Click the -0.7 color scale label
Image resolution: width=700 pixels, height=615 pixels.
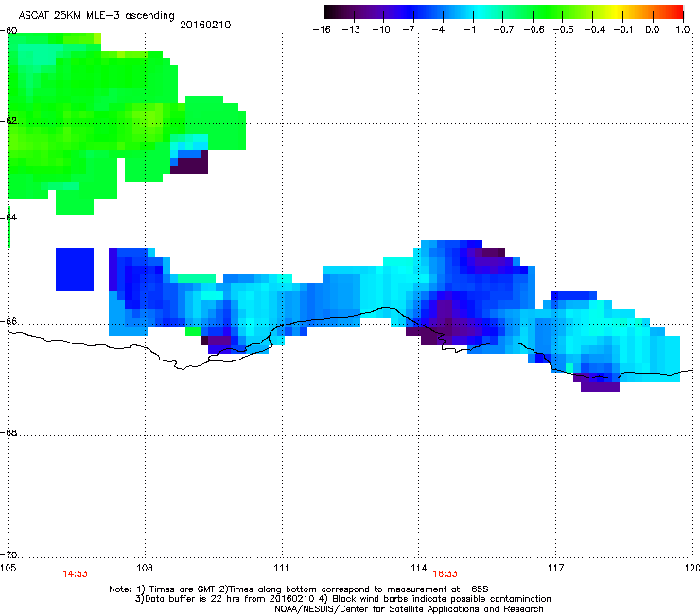click(x=503, y=30)
